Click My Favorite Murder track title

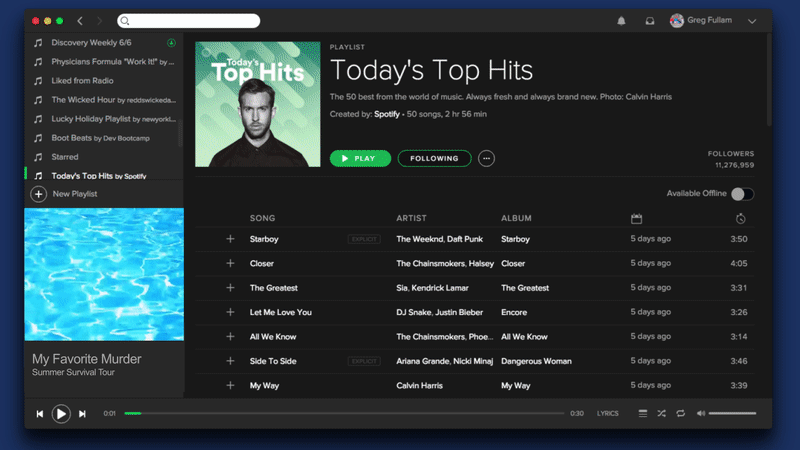click(x=87, y=359)
